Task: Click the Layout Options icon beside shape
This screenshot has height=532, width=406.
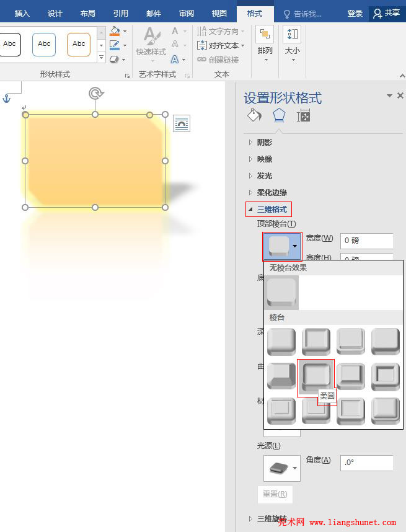Action: (182, 123)
